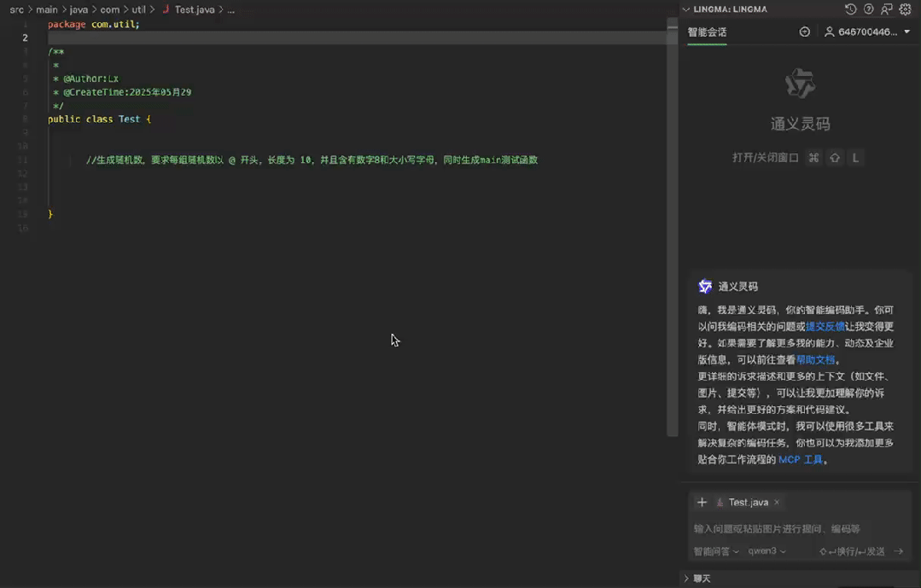Open the 智能问答 mode dropdown

pyautogui.click(x=715, y=550)
